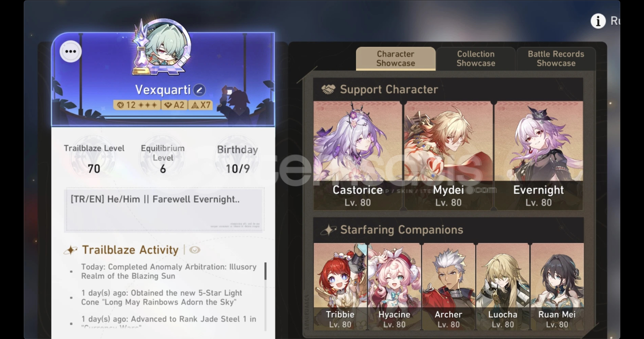
Task: Switch to the Collection Showcase tab
Action: pyautogui.click(x=476, y=59)
